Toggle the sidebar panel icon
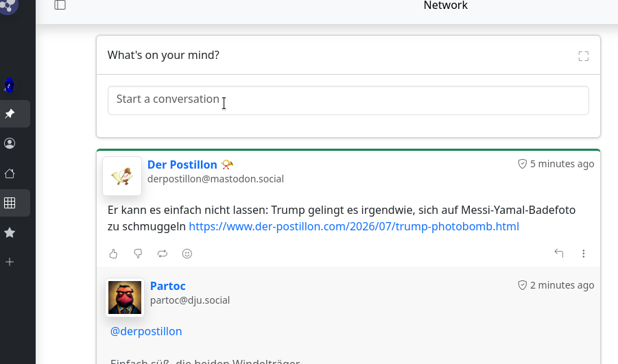The image size is (618, 364). click(x=60, y=5)
